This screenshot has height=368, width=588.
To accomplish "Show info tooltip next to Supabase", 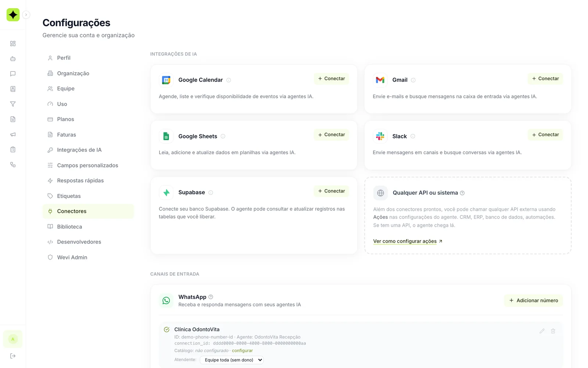I will tap(211, 192).
